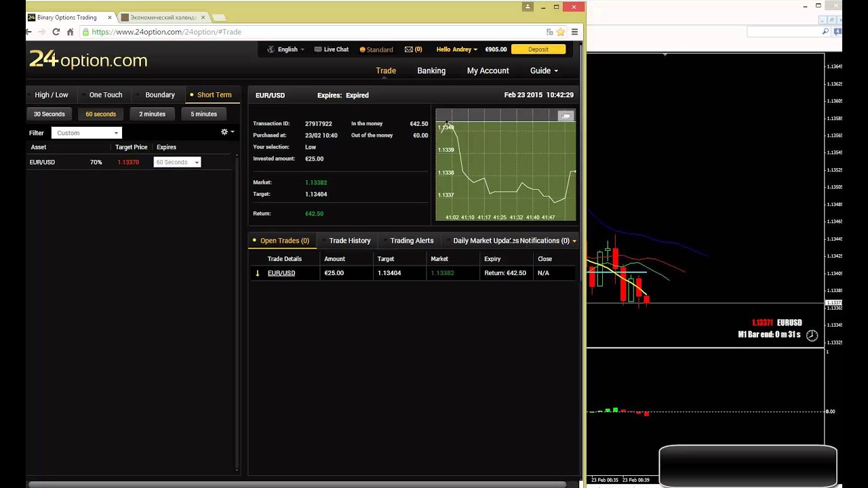Open the Trade menu item
Screen dimensions: 868x488
pos(386,70)
